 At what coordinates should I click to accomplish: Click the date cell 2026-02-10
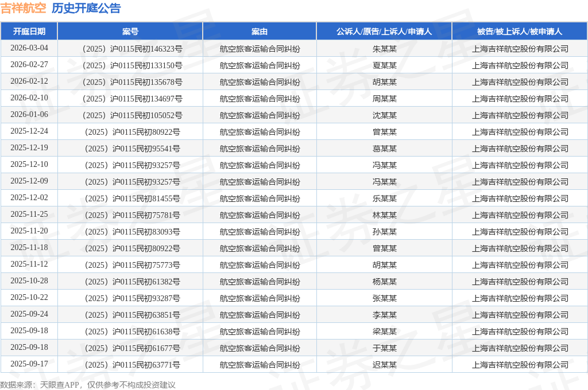point(29,98)
